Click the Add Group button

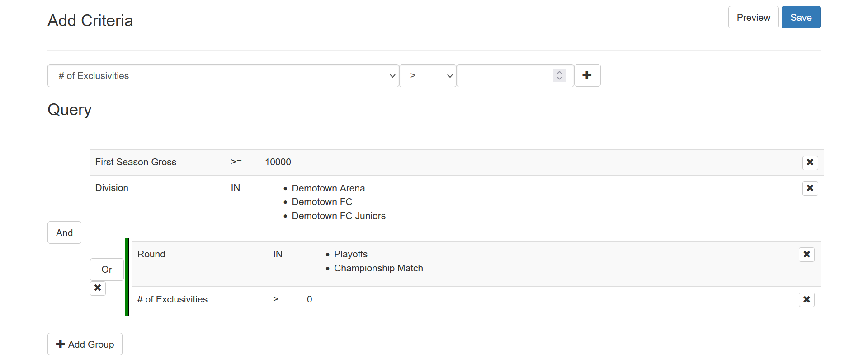85,344
